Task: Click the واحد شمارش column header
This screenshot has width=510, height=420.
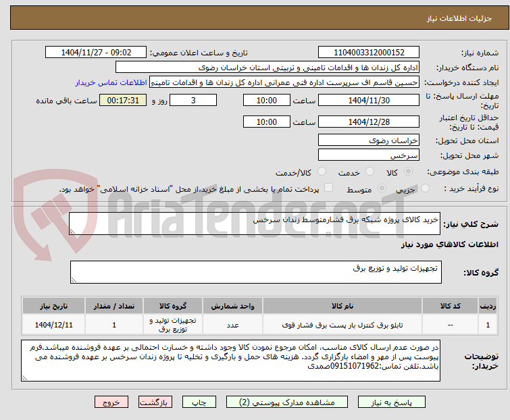Action: pyautogui.click(x=232, y=306)
